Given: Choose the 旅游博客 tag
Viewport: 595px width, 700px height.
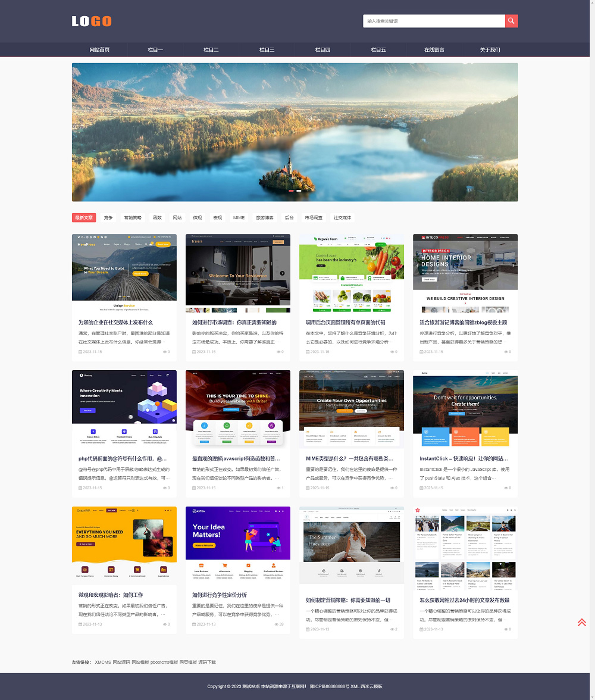Looking at the screenshot, I should point(265,218).
